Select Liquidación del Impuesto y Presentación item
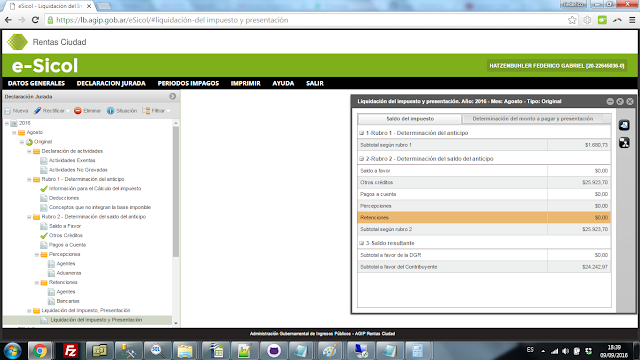 (x=96, y=320)
